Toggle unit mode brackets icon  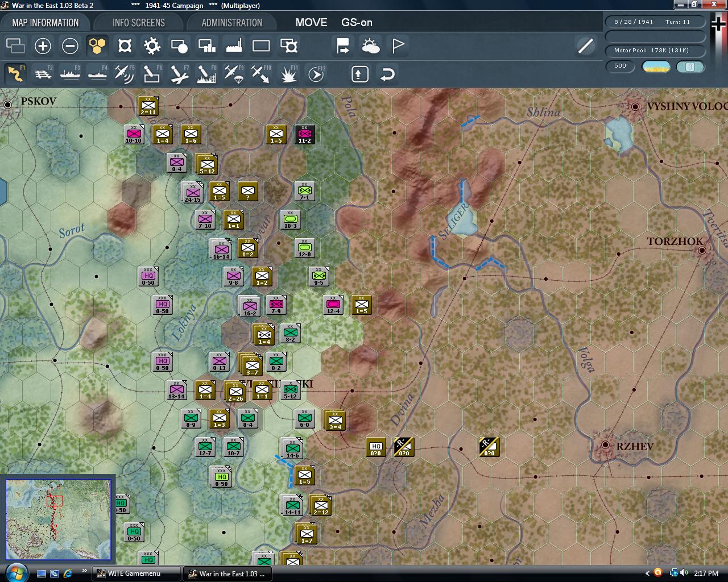(x=125, y=46)
